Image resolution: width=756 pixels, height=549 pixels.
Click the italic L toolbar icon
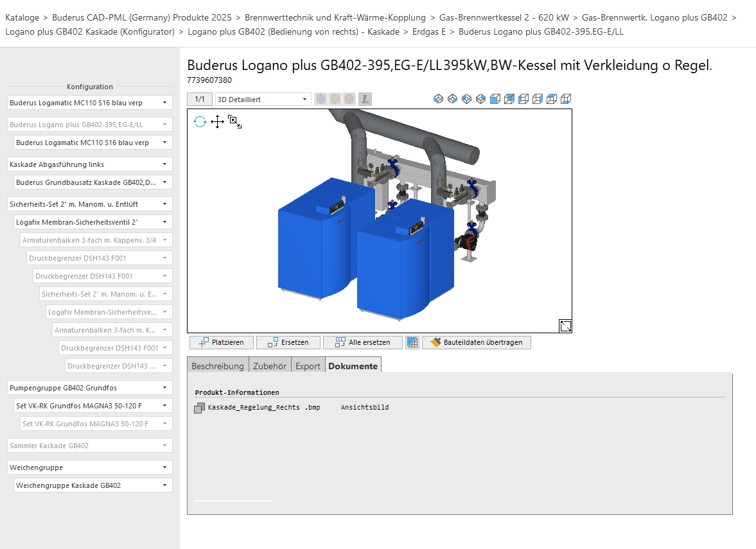click(x=365, y=100)
